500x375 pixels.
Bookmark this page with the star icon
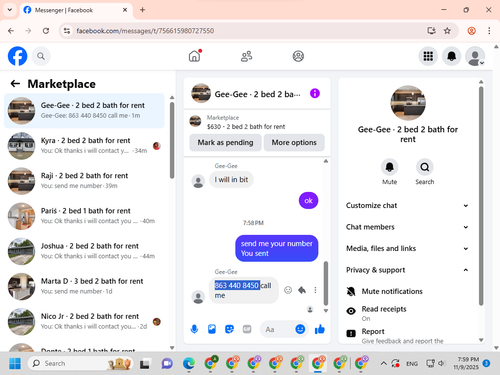click(447, 31)
